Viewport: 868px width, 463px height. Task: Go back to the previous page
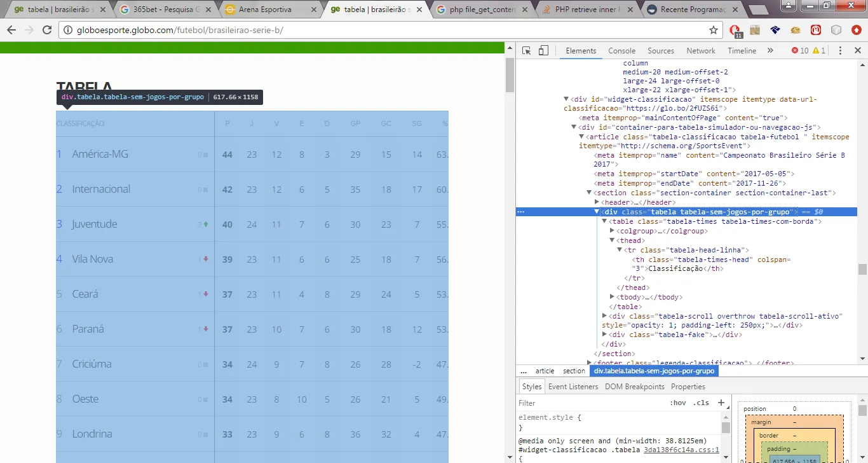[x=11, y=30]
